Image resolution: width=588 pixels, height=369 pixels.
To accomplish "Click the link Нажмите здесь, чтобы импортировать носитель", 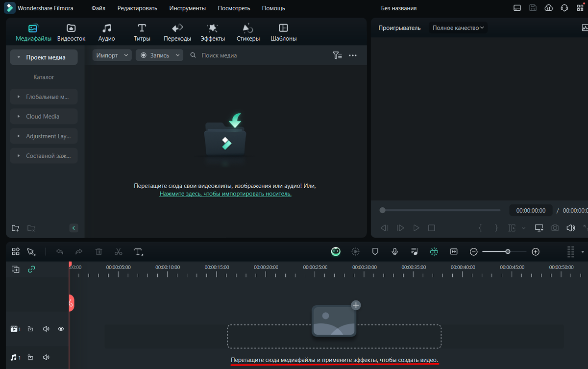I will (x=225, y=194).
